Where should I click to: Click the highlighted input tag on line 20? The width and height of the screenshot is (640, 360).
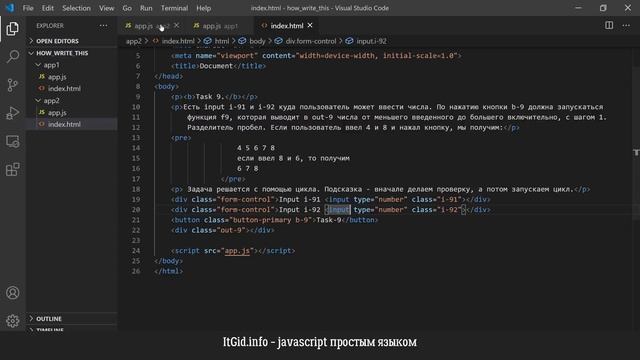coord(339,209)
